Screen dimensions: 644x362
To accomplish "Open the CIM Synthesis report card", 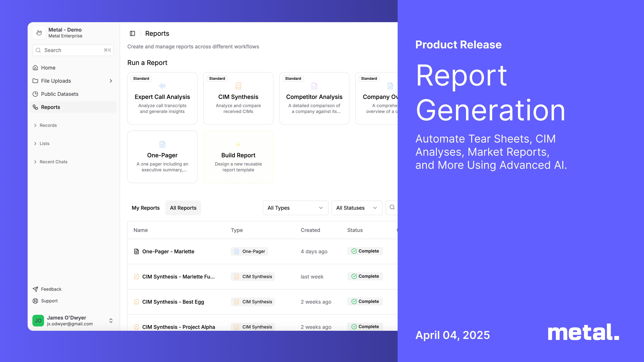I will pyautogui.click(x=238, y=98).
